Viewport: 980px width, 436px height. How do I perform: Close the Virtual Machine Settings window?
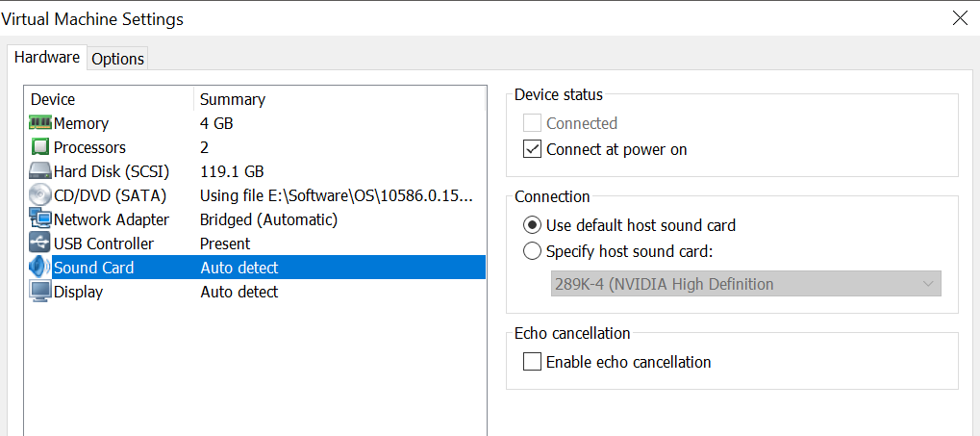pyautogui.click(x=959, y=18)
